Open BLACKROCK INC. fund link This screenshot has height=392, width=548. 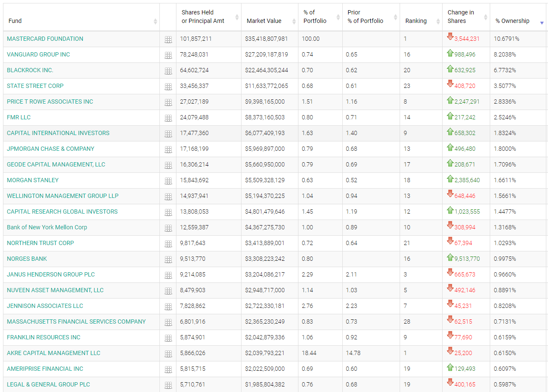click(x=30, y=70)
